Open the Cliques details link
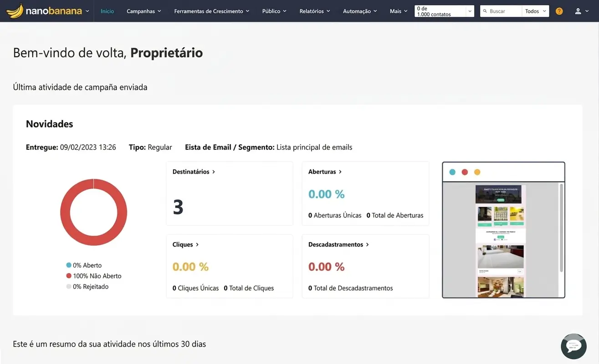This screenshot has height=364, width=599. click(186, 244)
